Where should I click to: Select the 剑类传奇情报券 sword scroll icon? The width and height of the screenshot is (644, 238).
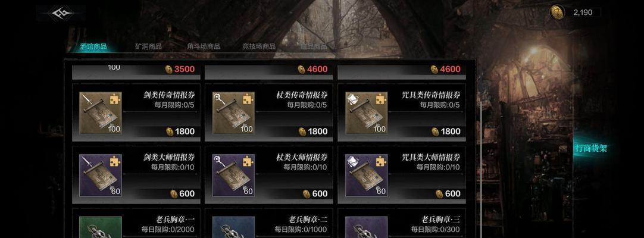tap(101, 112)
